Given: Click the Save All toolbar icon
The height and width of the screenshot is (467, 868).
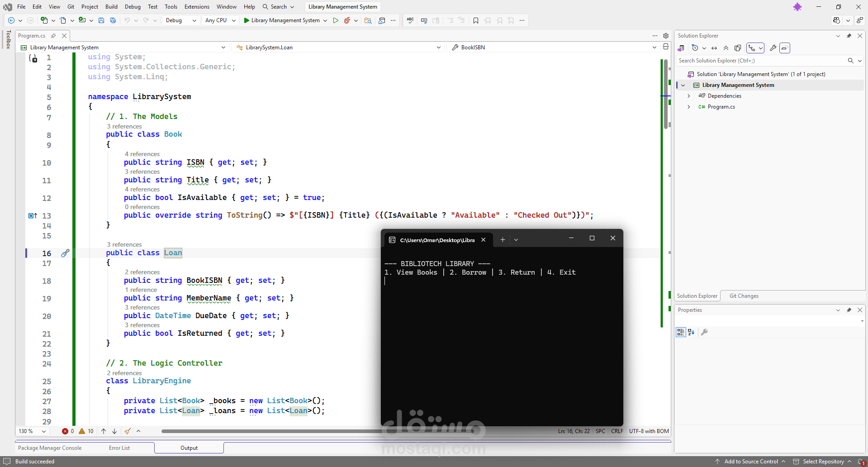Looking at the screenshot, I should [113, 20].
